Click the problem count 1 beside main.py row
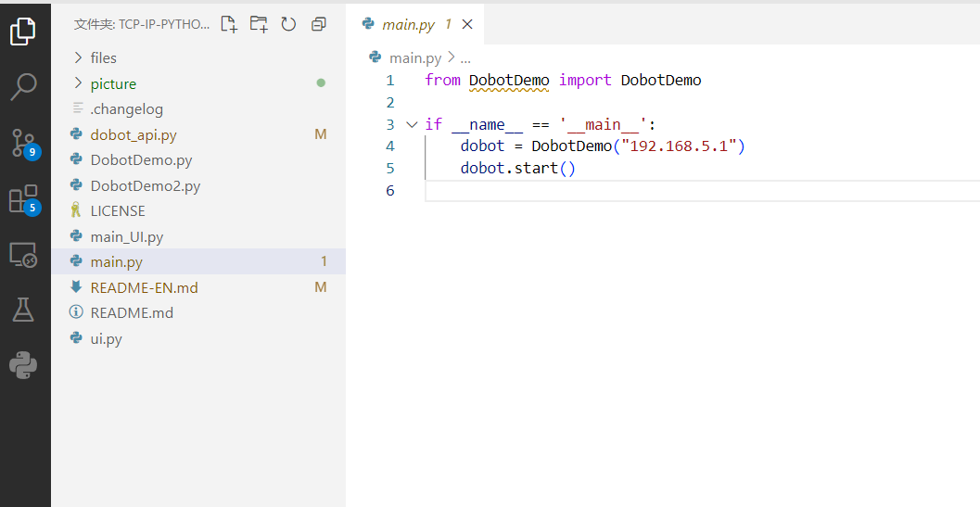This screenshot has height=507, width=980. coord(324,261)
